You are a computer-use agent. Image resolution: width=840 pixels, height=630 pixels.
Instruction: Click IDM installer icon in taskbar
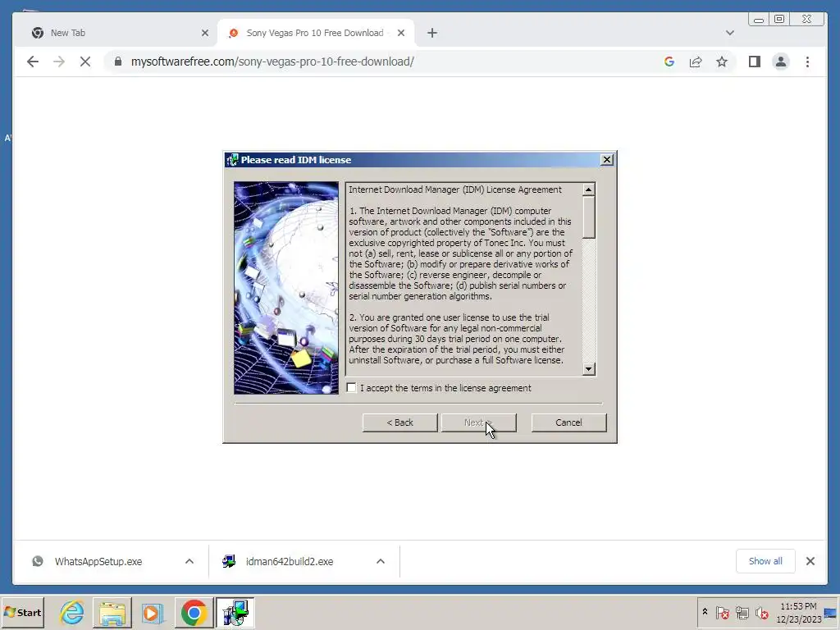point(235,612)
